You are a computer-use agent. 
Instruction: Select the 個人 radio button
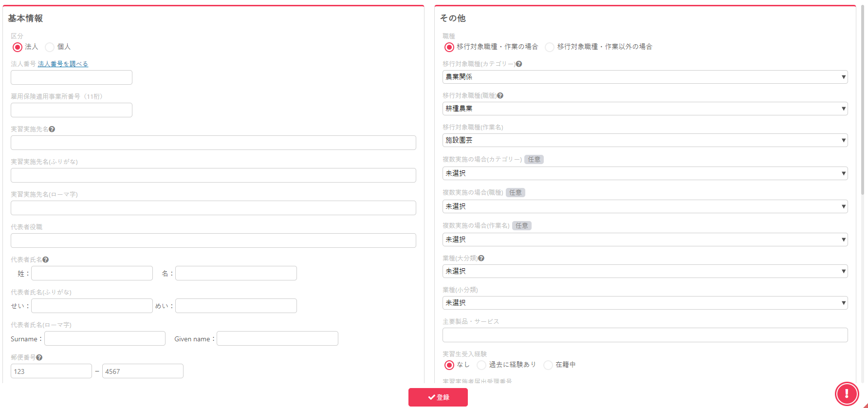(50, 47)
